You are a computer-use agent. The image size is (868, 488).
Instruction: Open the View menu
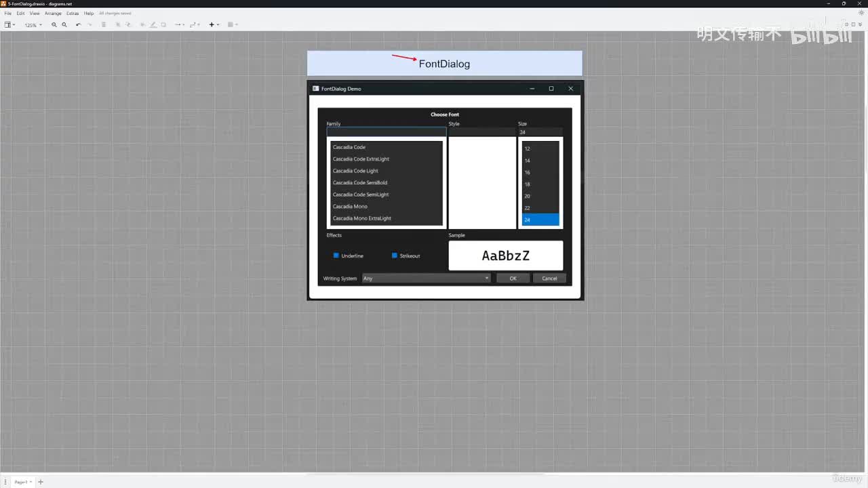pyautogui.click(x=35, y=14)
